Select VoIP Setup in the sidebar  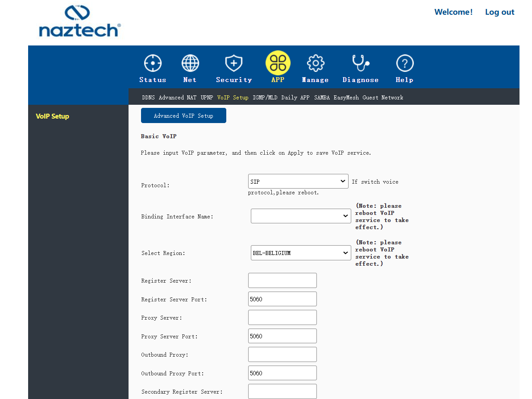(52, 116)
